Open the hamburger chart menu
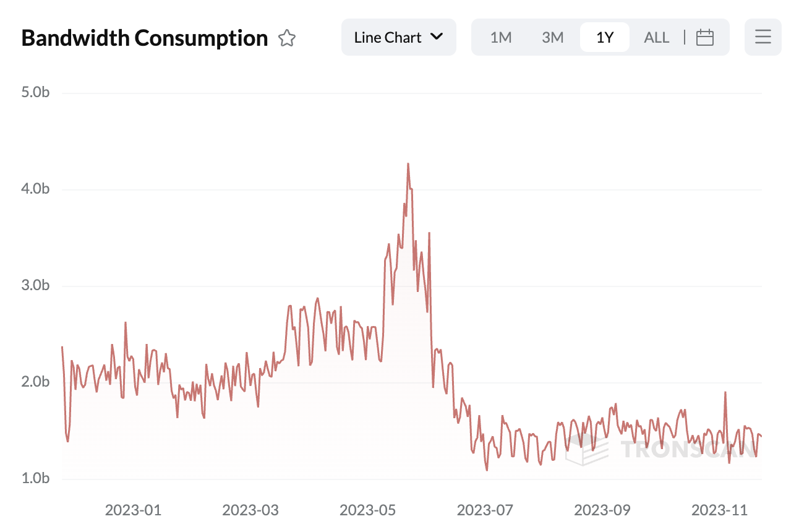This screenshot has width=799, height=532. pos(763,38)
